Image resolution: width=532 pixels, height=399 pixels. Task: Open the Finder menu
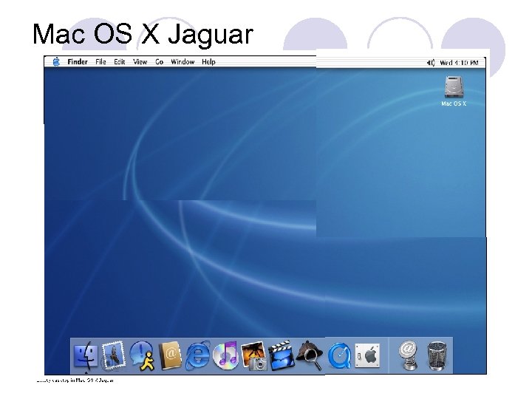click(78, 62)
